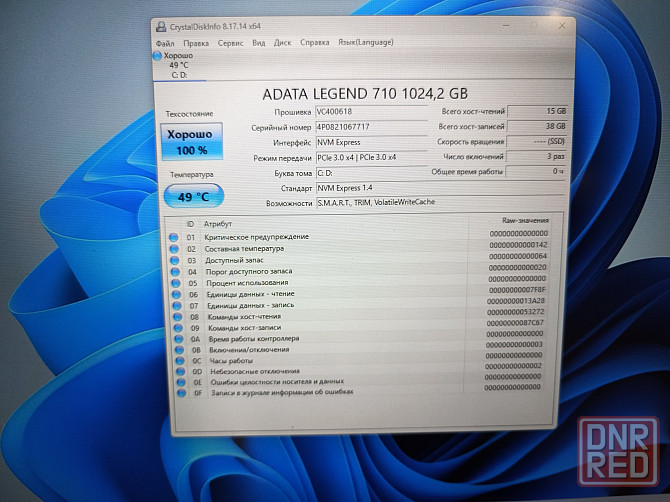Open the Язык(Language) menu
The width and height of the screenshot is (670, 502).
pyautogui.click(x=366, y=42)
